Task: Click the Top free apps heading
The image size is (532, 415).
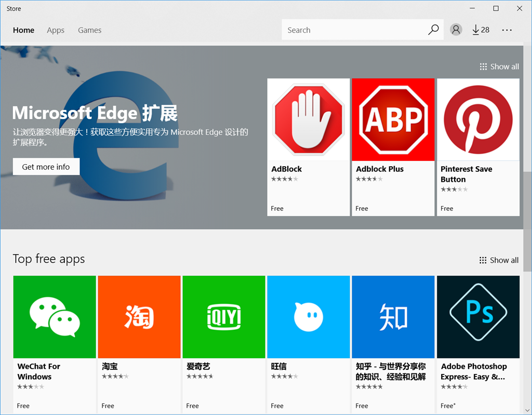Action: tap(49, 259)
